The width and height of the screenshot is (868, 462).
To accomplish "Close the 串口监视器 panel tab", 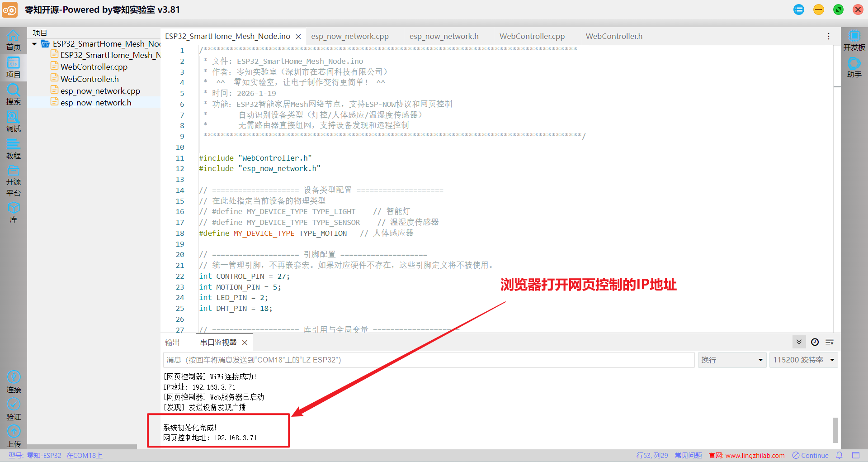I will pos(245,343).
